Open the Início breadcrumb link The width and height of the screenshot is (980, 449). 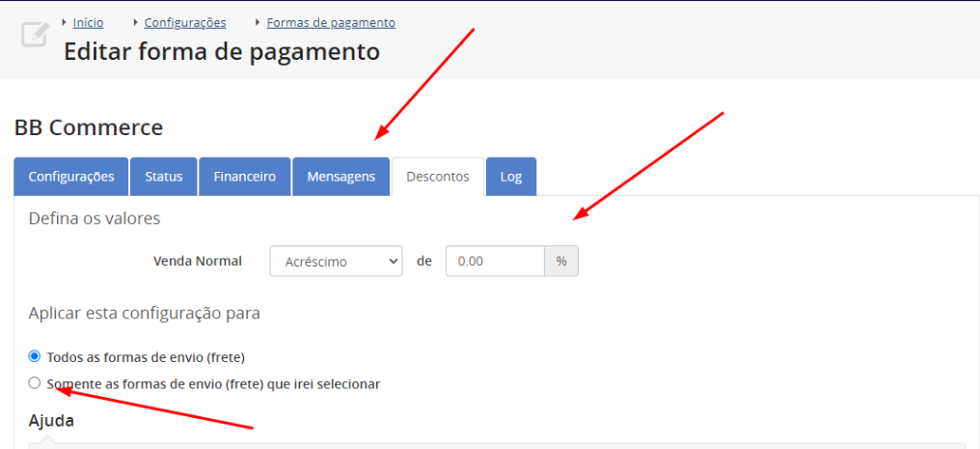pyautogui.click(x=88, y=23)
